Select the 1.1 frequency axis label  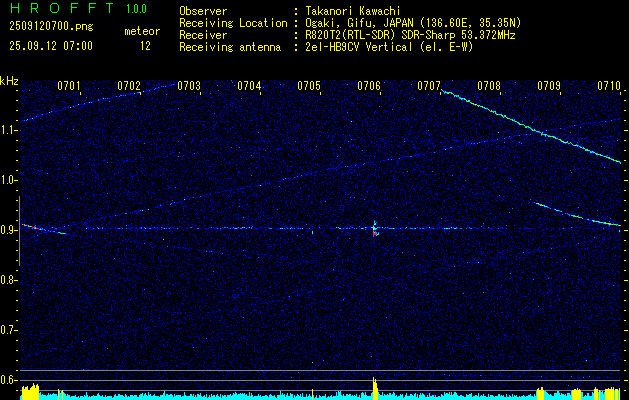[x=9, y=130]
